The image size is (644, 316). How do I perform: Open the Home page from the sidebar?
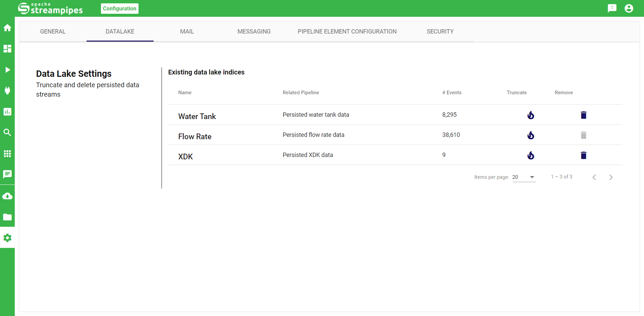pyautogui.click(x=7, y=28)
